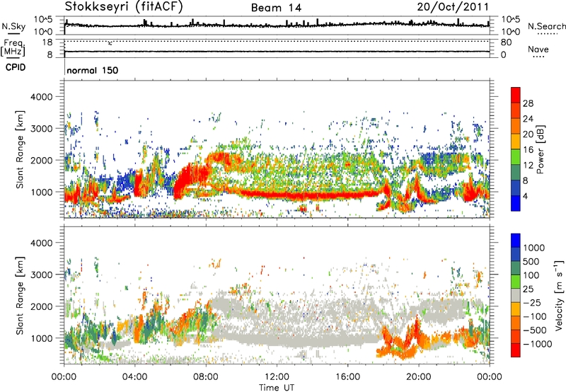Click the 'CPID' row label
The width and height of the screenshot is (566, 392).
click(x=15, y=67)
